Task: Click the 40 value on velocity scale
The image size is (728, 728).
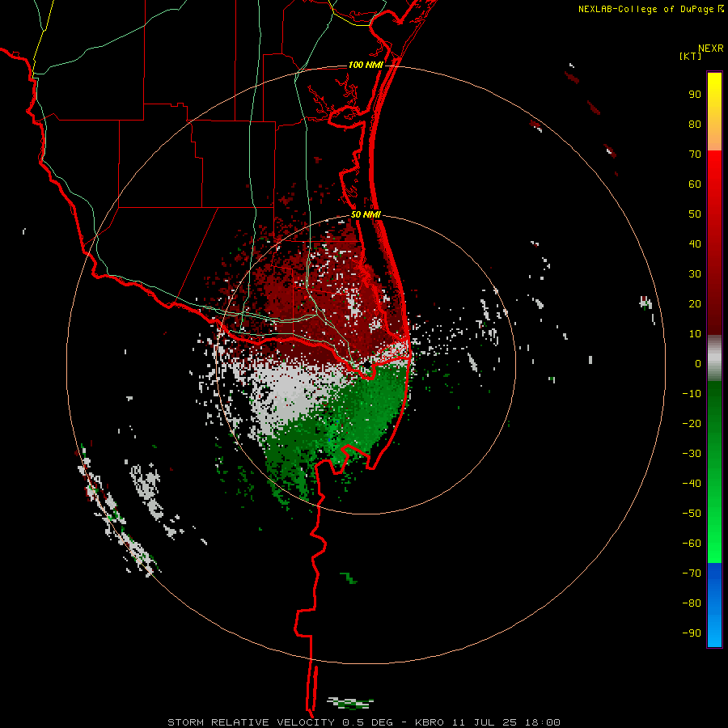Action: click(x=695, y=243)
